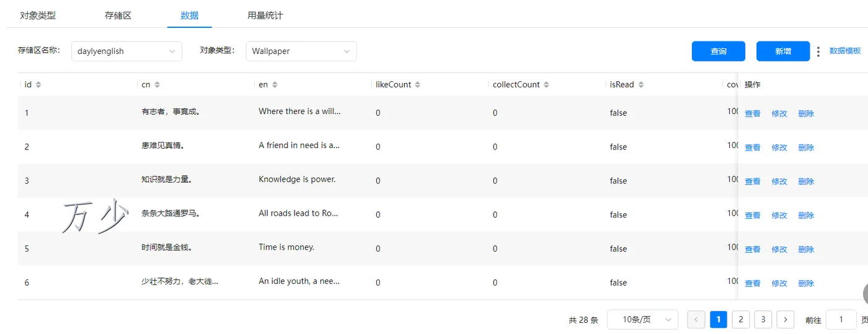Switch to the 对象类型 tab

point(38,15)
